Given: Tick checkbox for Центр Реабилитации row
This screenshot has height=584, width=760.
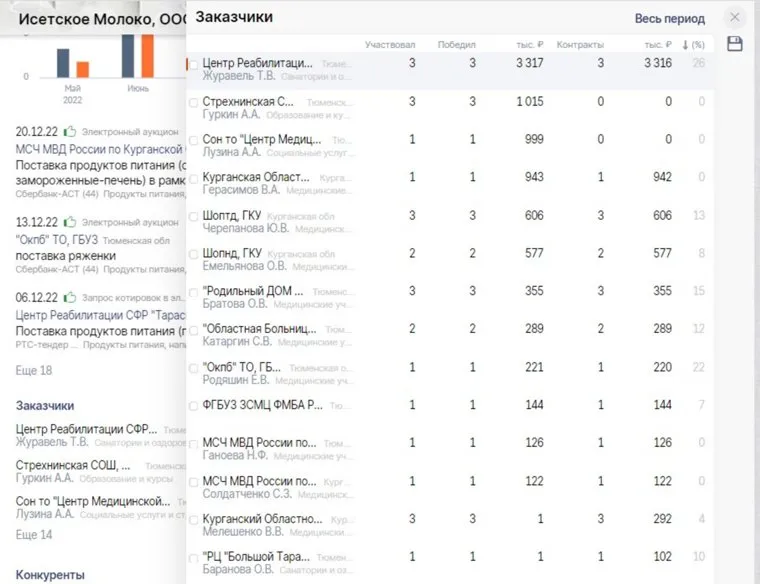Looking at the screenshot, I should tap(194, 63).
